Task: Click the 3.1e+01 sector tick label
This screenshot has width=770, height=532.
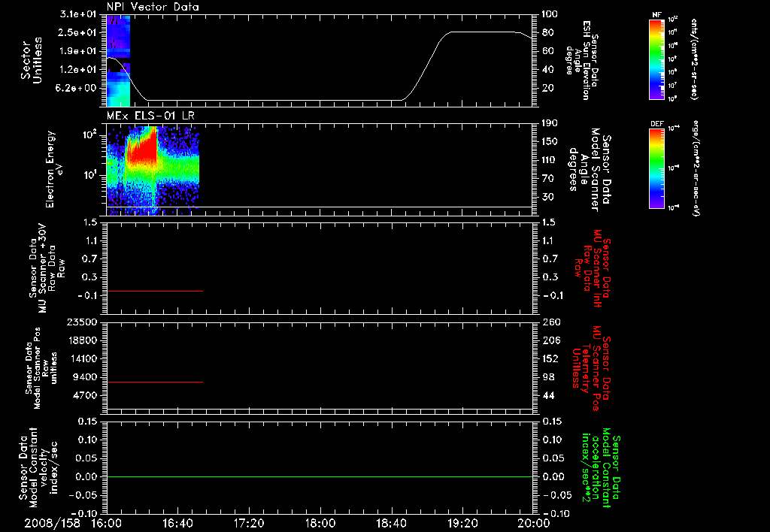Action: [77, 14]
